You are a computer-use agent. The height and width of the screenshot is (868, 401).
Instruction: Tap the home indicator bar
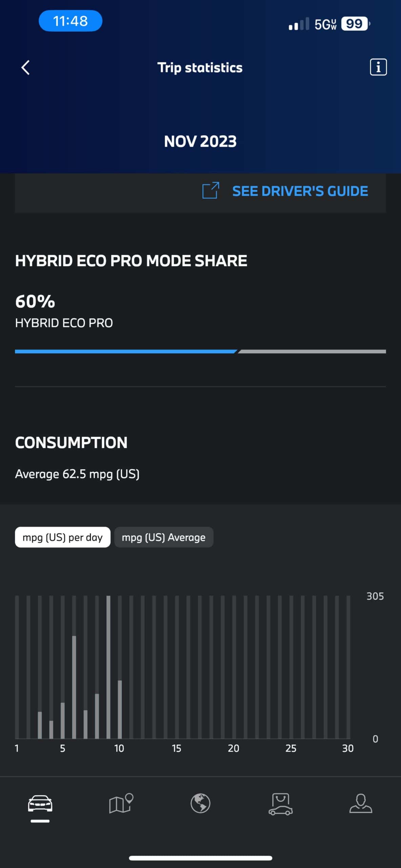(200, 858)
